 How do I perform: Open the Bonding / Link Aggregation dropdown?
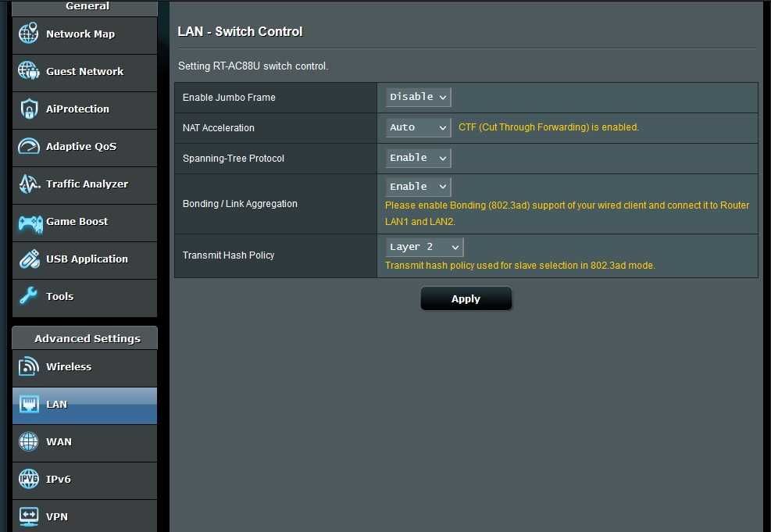[x=418, y=187]
